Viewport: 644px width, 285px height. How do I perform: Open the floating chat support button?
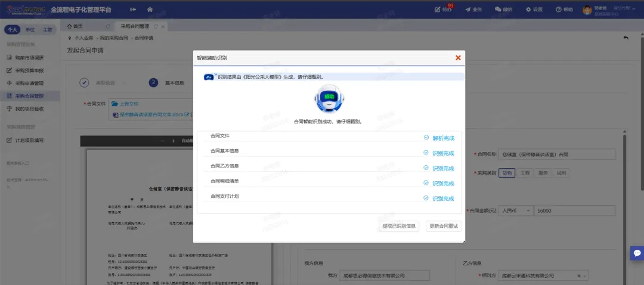tap(637, 253)
